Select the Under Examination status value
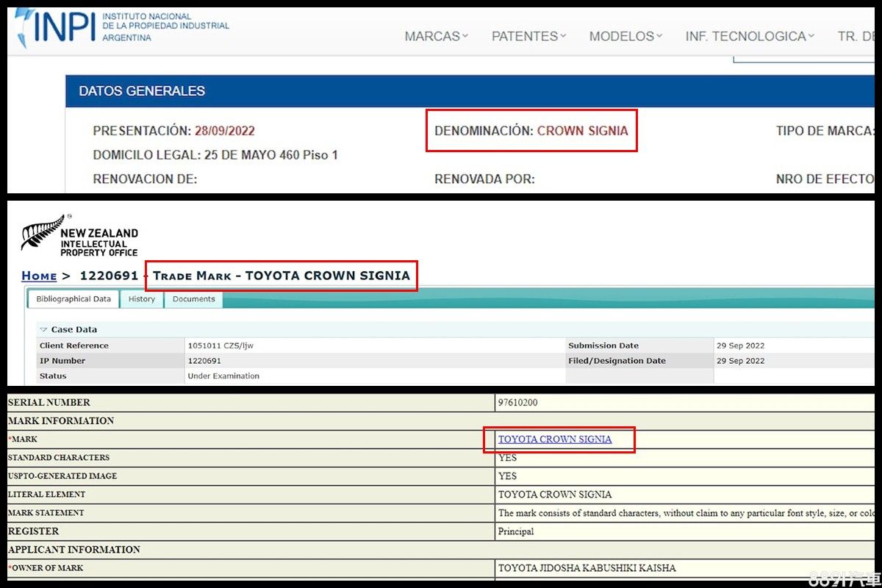882x588 pixels. click(x=223, y=376)
